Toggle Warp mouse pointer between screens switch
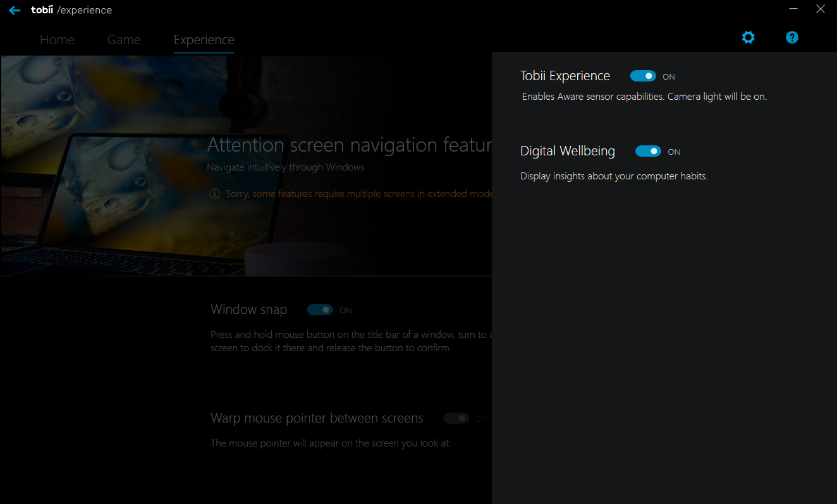The image size is (837, 504). [456, 418]
